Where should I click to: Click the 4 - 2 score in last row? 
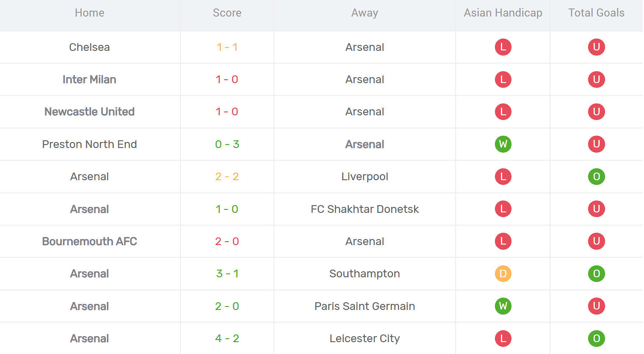click(x=227, y=338)
